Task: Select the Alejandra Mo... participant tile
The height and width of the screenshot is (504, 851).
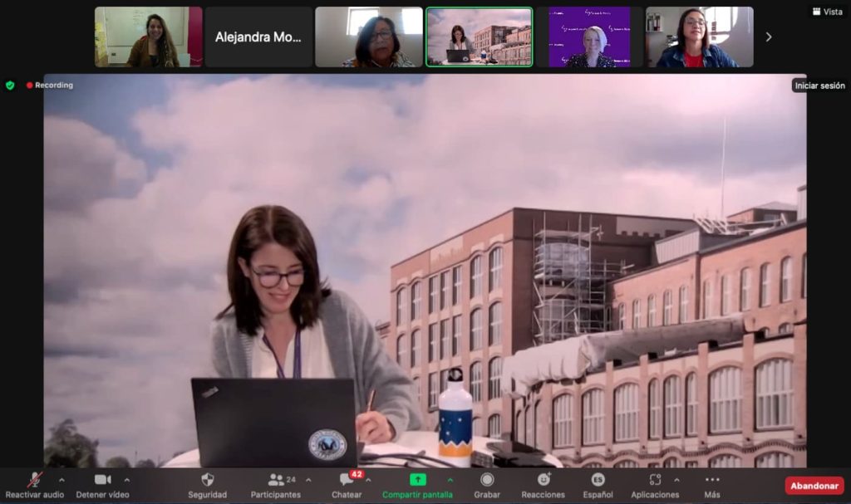Action: coord(258,37)
